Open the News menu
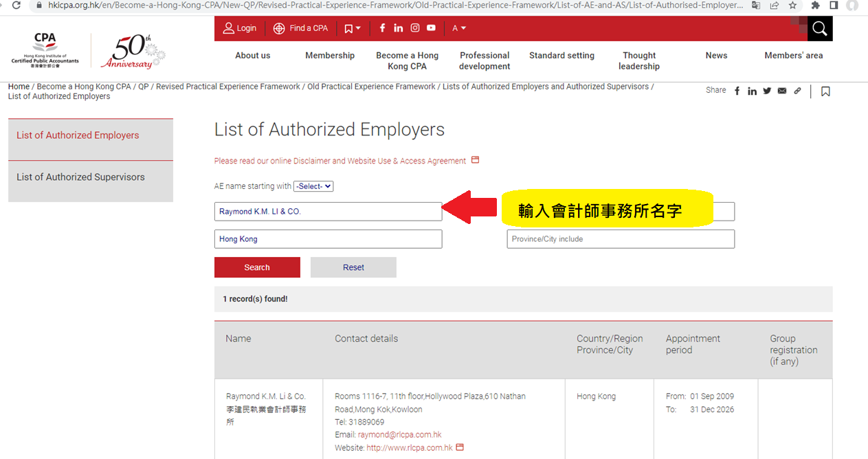 click(716, 56)
